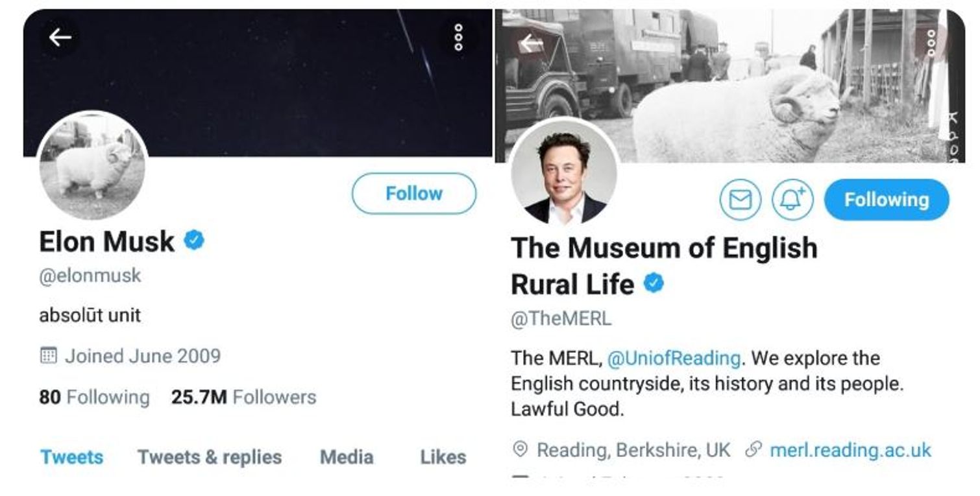Tap verified badge next to Rural Life
The width and height of the screenshot is (980, 496).
[654, 283]
